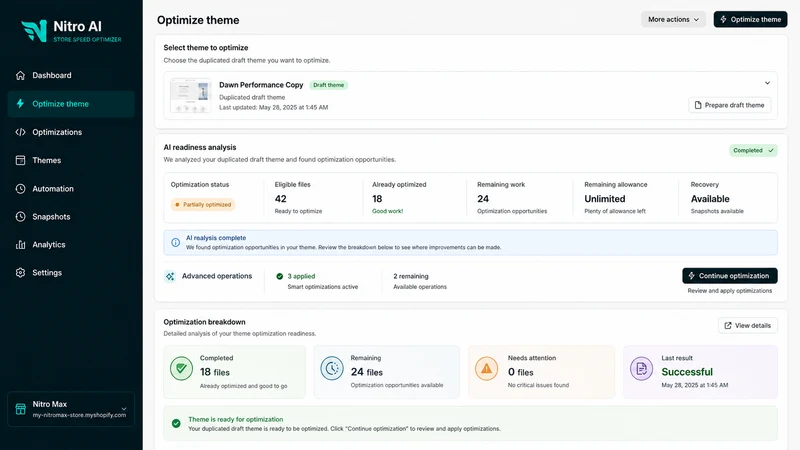Click the Dashboard home icon
Viewport: 800px width, 450px height.
click(20, 76)
